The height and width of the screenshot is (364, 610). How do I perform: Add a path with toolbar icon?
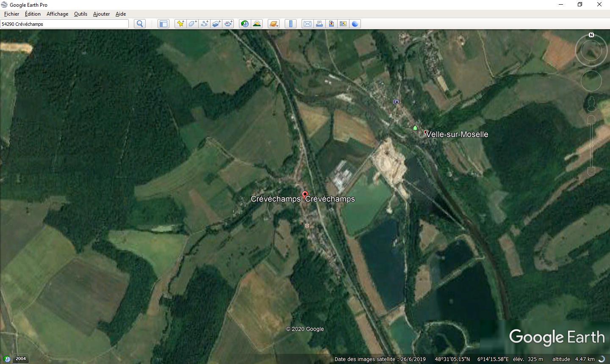(x=204, y=24)
